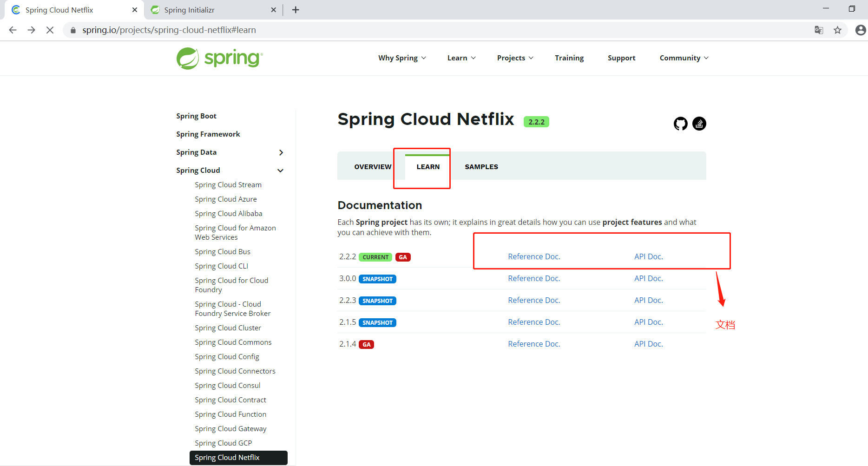Open Spring Cloud Bus project

[x=223, y=252]
